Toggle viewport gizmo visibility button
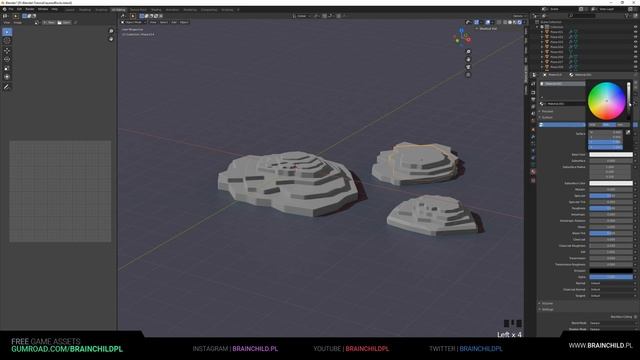The height and width of the screenshot is (360, 640). point(476,22)
